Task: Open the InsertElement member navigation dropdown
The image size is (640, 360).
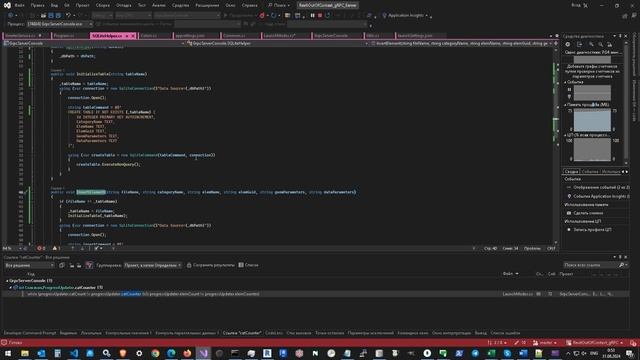Action: (x=462, y=43)
